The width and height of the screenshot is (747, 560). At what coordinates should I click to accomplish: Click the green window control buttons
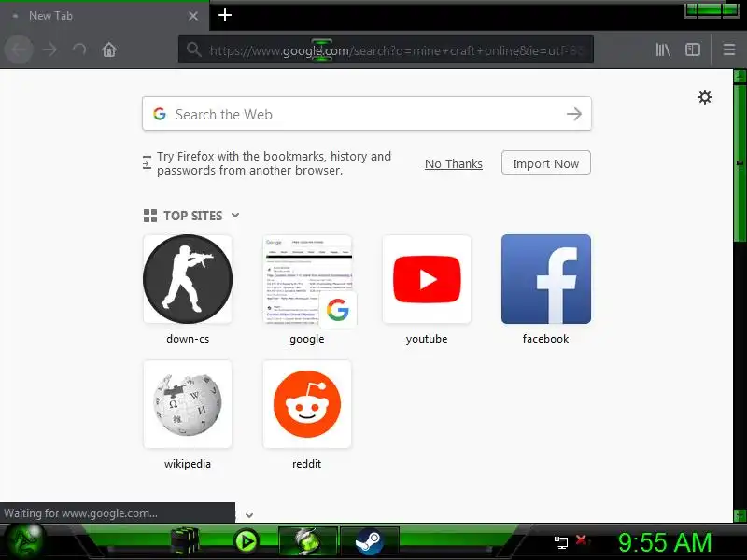click(x=712, y=10)
